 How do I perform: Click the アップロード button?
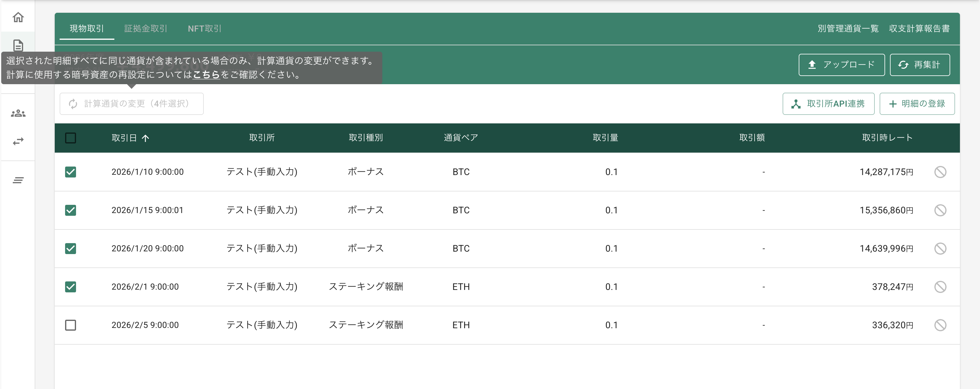[842, 65]
